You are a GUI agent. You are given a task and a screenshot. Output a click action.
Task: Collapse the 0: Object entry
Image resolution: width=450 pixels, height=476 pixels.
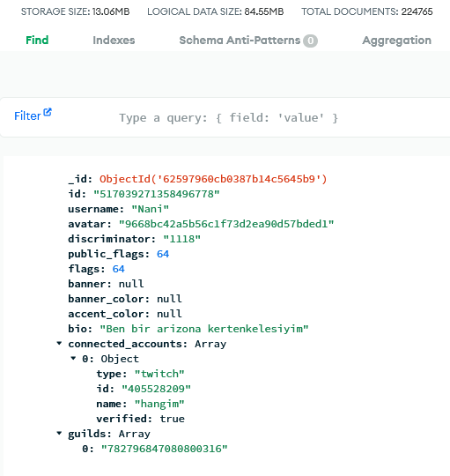(x=73, y=358)
